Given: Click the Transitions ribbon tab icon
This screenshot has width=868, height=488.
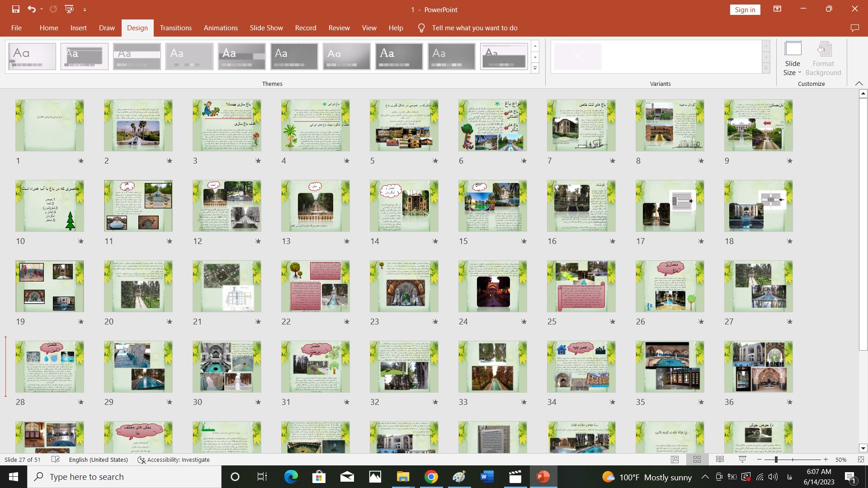Looking at the screenshot, I should click(x=176, y=28).
